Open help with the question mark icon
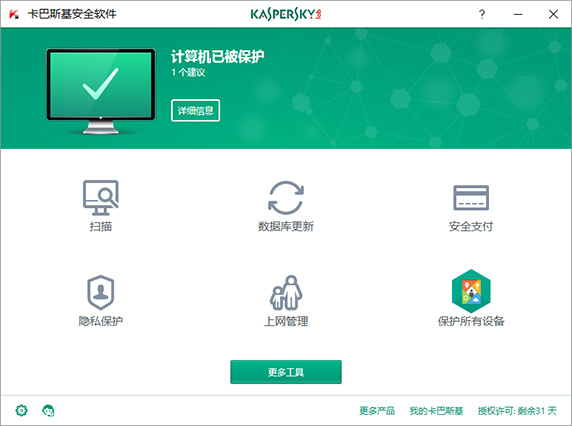572x426 pixels. coord(482,14)
